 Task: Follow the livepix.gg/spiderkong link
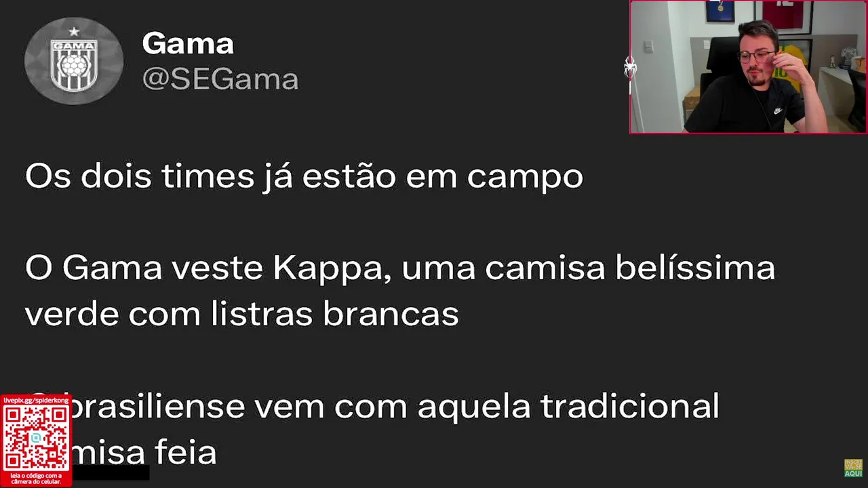pyautogui.click(x=36, y=401)
